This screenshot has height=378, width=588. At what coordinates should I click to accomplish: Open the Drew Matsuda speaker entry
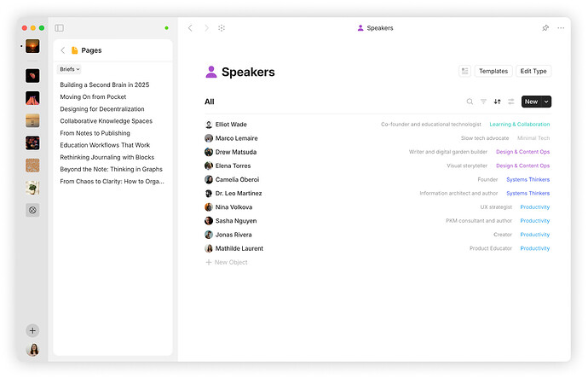[236, 152]
